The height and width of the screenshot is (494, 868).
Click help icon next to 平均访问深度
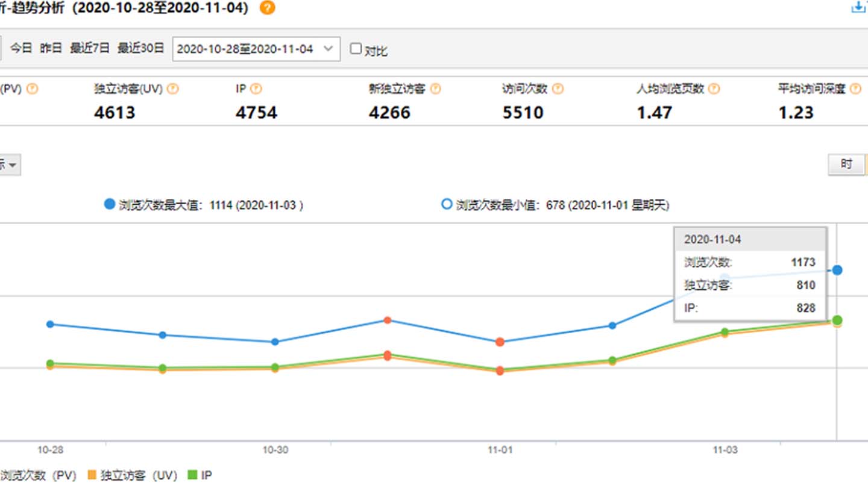(x=855, y=89)
